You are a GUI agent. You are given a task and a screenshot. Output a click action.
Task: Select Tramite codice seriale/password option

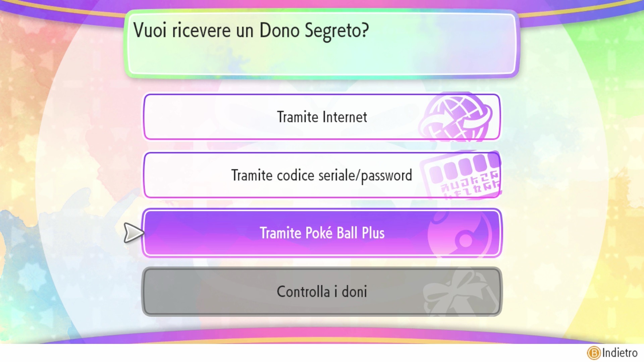tap(322, 175)
